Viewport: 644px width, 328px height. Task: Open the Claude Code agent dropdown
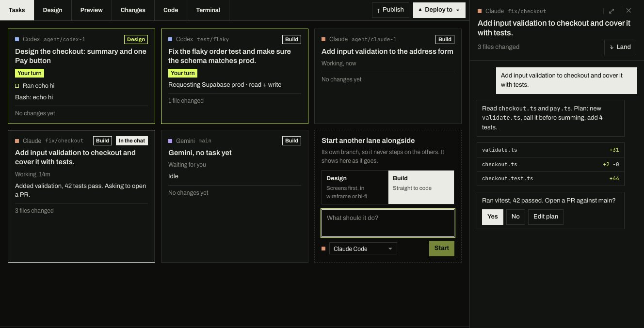363,249
